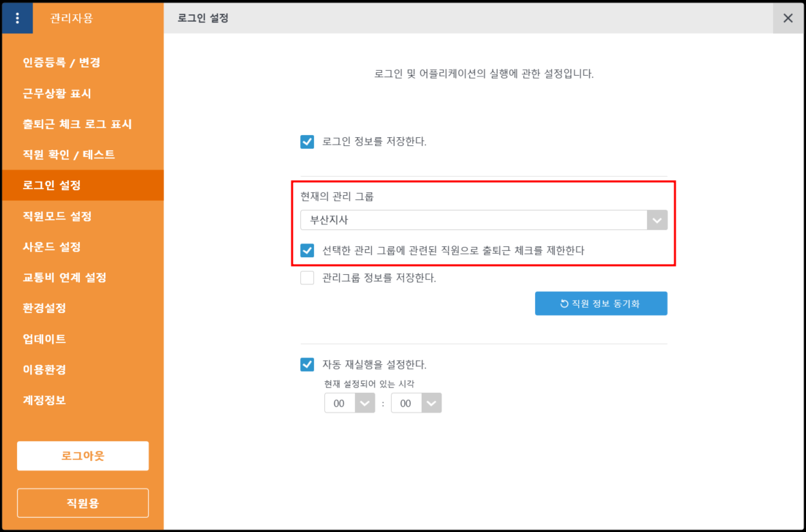Switch to 직원용 mode
Viewport: 806px width, 532px height.
83,503
